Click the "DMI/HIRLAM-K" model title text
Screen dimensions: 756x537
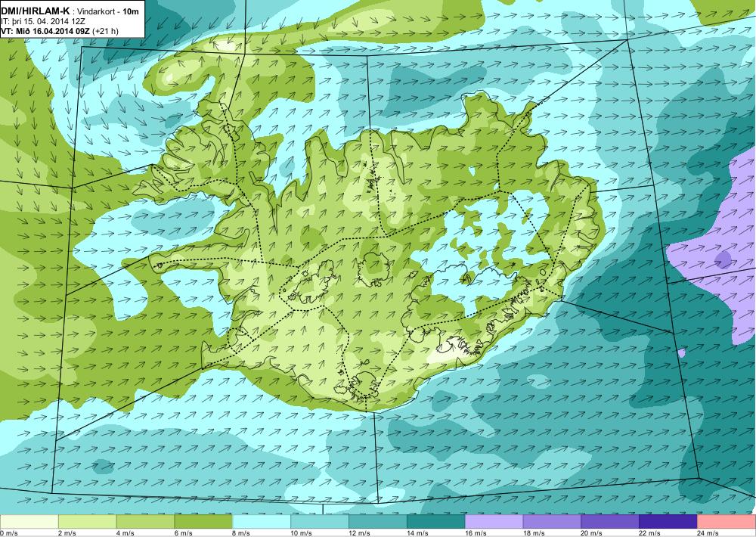point(36,10)
